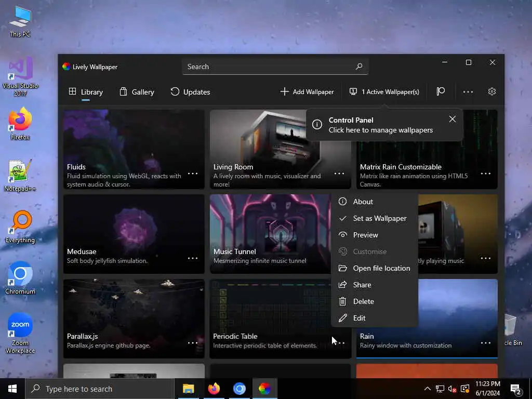Click the Updates refresh icon
This screenshot has height=399, width=532.
[x=175, y=91]
